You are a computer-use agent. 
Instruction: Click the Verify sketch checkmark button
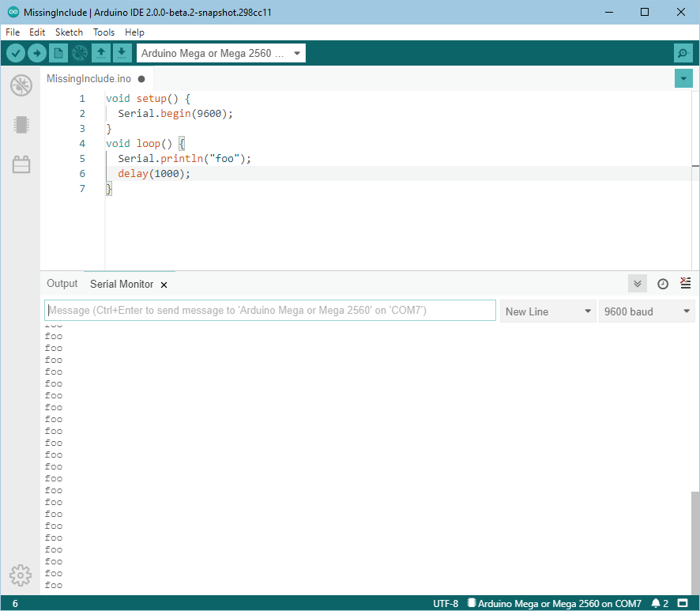tap(16, 53)
